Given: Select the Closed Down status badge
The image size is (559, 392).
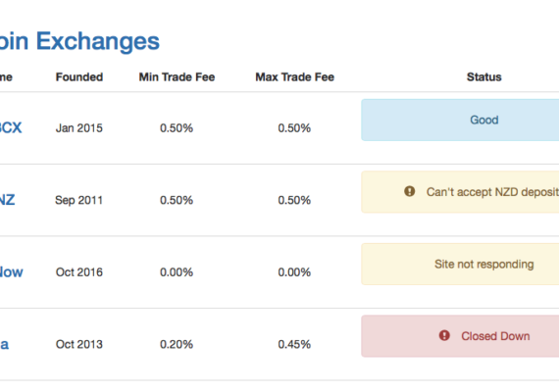Looking at the screenshot, I should tap(460, 336).
